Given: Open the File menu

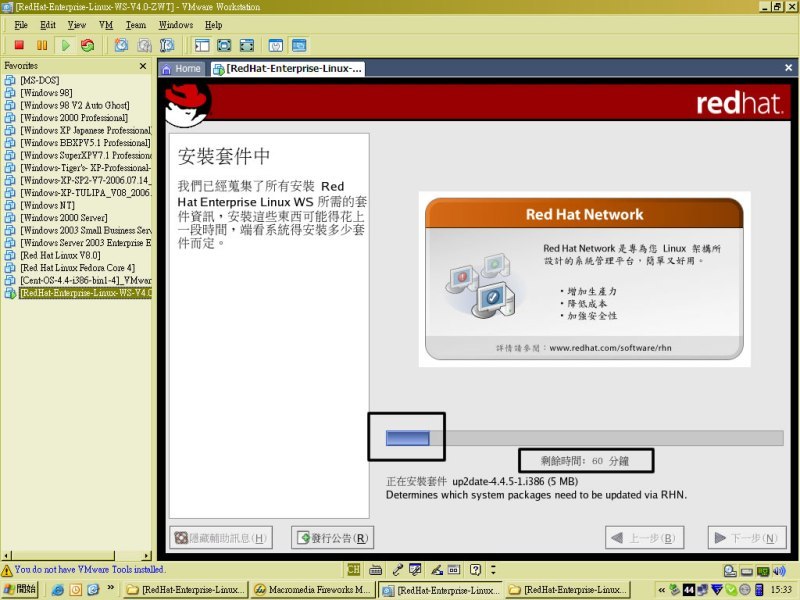Looking at the screenshot, I should coord(21,25).
